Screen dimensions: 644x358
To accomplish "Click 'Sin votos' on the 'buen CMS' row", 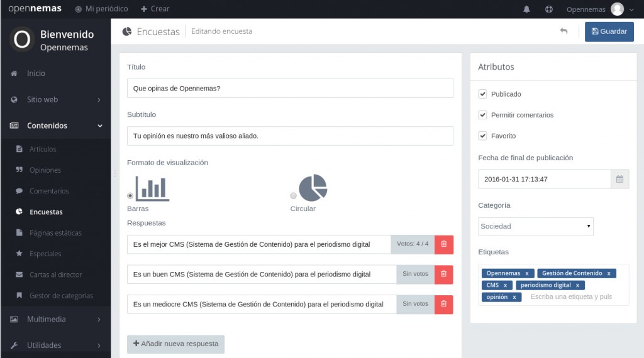I will 416,274.
